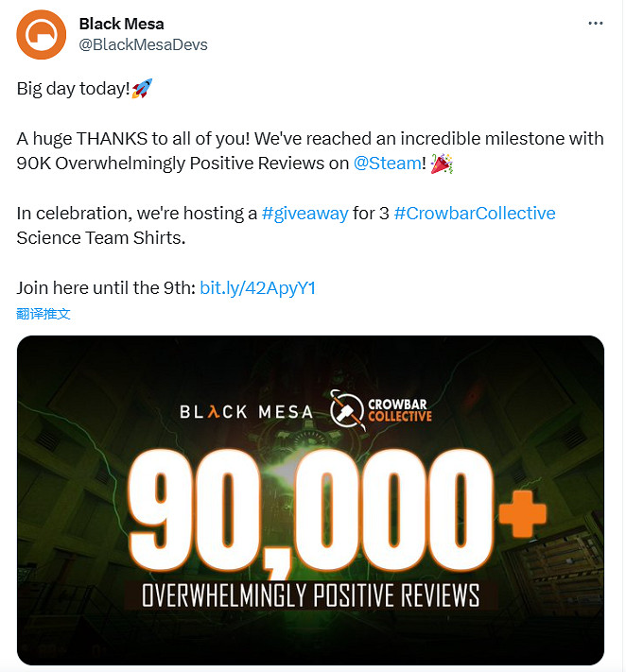Visit the bit.ly/42ApyY1 giveaway link

pos(257,288)
